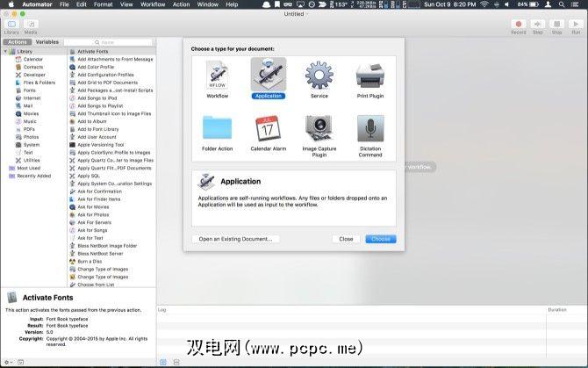The width and height of the screenshot is (588, 368).
Task: Select the Image Capture Plugin type
Action: [x=319, y=136]
